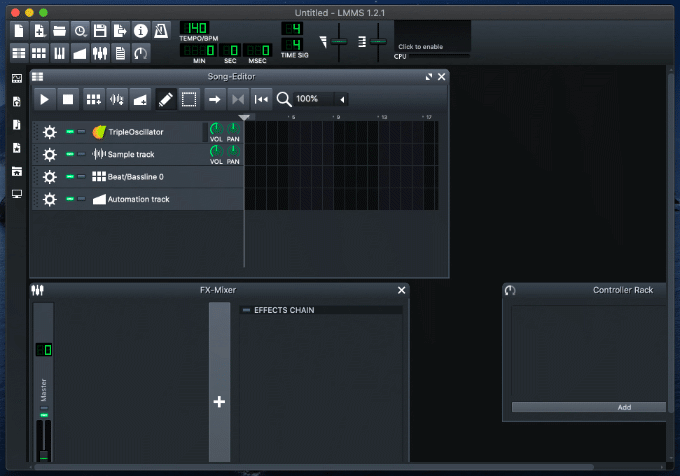The image size is (680, 476).
Task: Open TripleOscillator track settings gear
Action: pos(49,132)
